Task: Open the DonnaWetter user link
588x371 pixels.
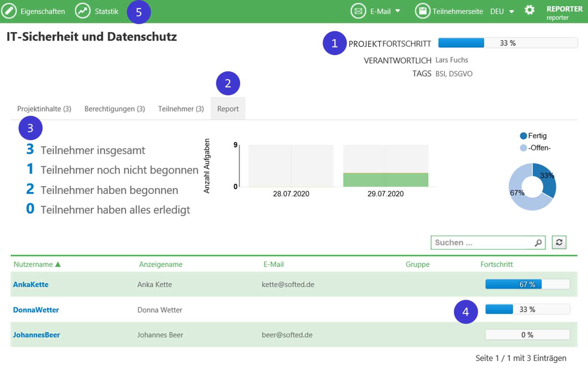Action: click(x=36, y=310)
